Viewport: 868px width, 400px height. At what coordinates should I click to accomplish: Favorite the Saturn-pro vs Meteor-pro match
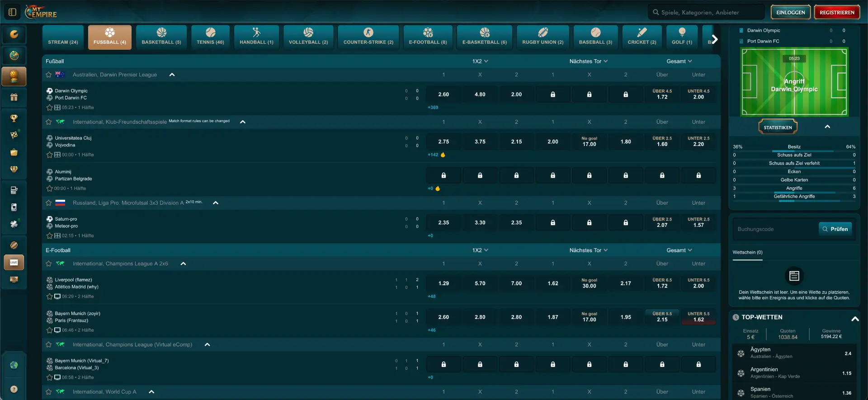tap(50, 235)
